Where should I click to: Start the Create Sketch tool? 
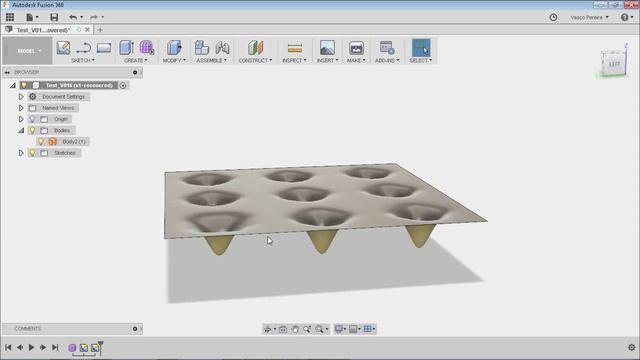pos(63,48)
